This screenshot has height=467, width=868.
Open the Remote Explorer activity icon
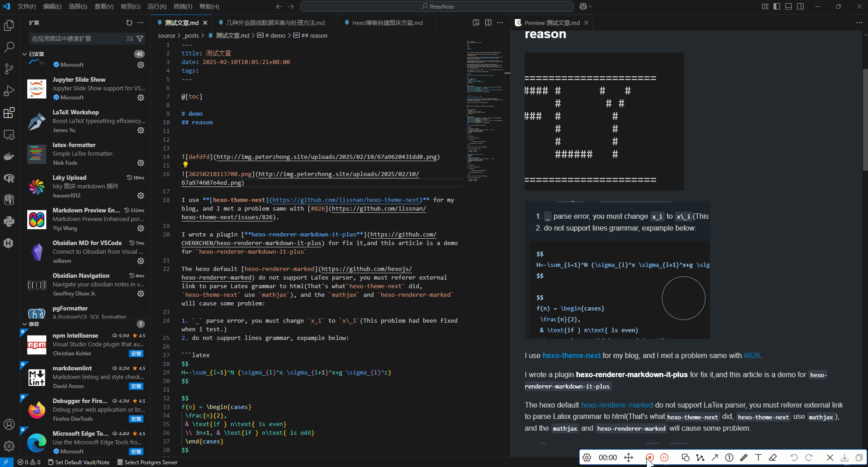tap(9, 135)
